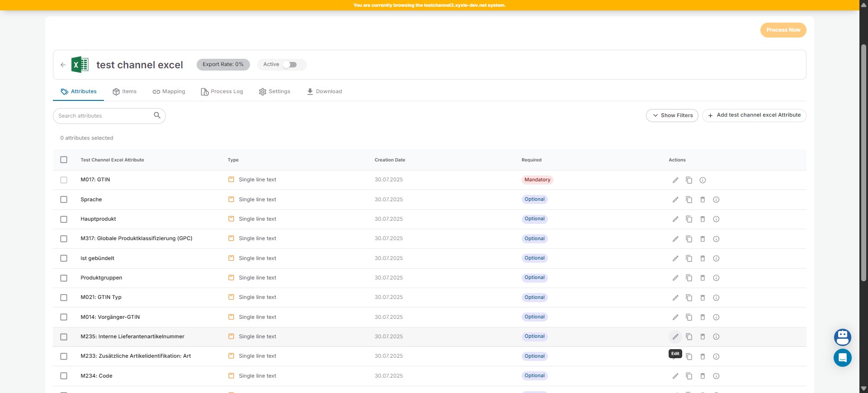Toggle the Active channel switch

click(290, 65)
